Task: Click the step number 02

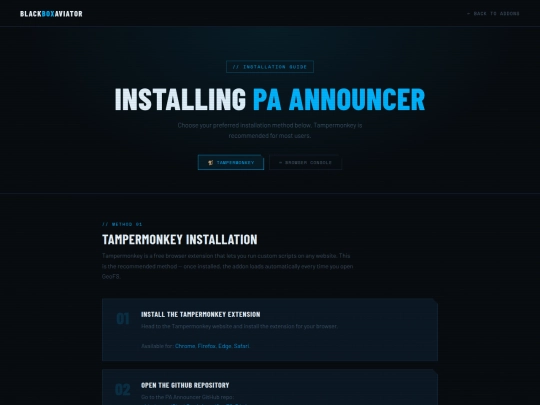Action: [123, 390]
